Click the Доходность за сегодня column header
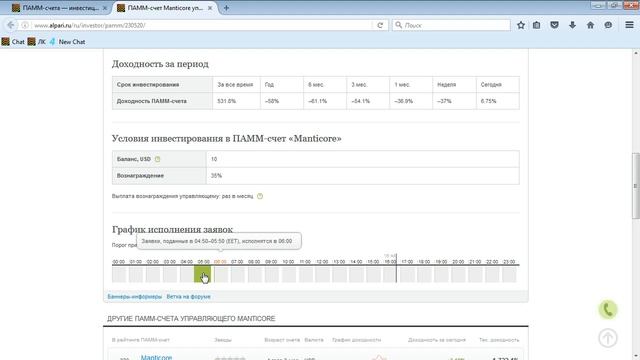The height and width of the screenshot is (360, 640). (x=437, y=340)
